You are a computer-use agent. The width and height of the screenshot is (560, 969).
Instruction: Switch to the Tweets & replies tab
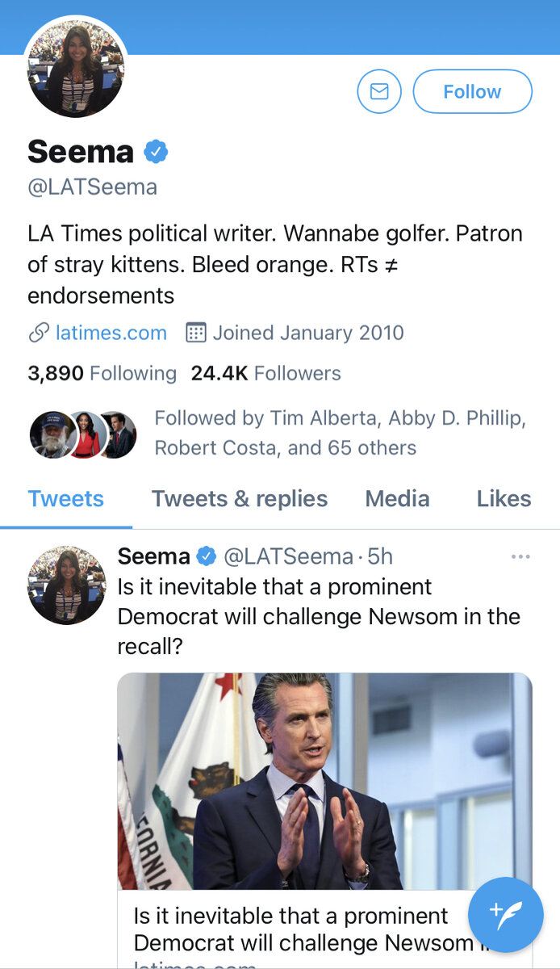coord(240,499)
